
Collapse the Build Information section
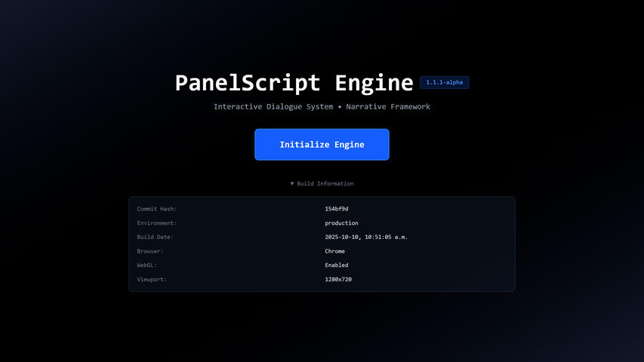322,183
